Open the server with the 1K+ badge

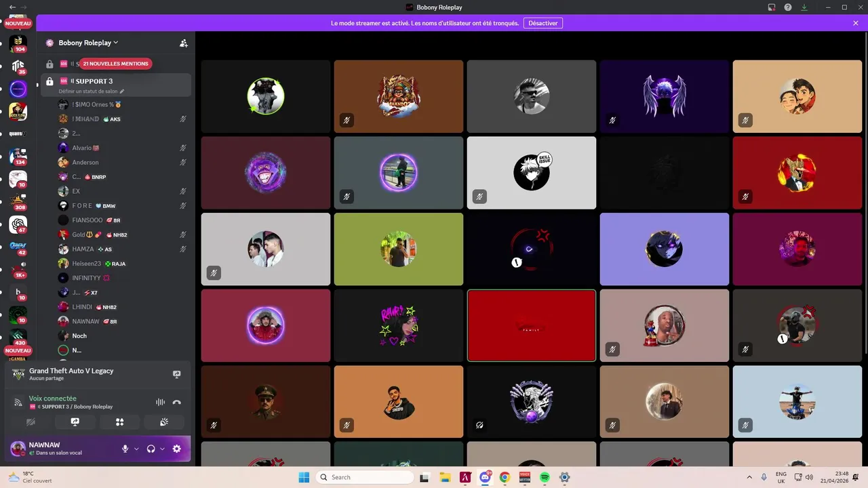(18, 270)
